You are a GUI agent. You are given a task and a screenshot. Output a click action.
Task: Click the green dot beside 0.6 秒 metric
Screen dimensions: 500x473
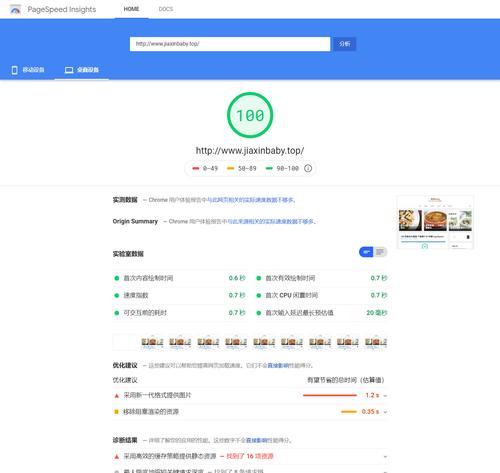(117, 278)
